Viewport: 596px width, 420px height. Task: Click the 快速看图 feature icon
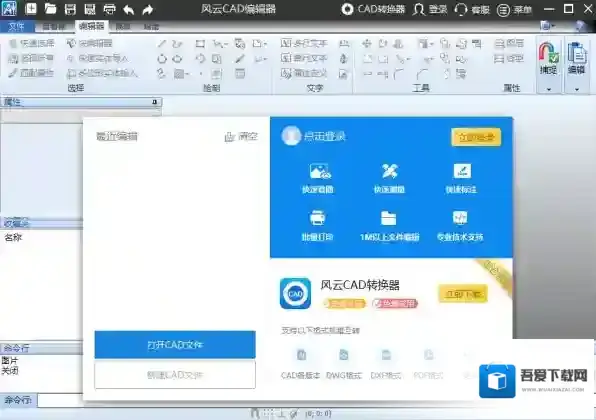(x=320, y=171)
